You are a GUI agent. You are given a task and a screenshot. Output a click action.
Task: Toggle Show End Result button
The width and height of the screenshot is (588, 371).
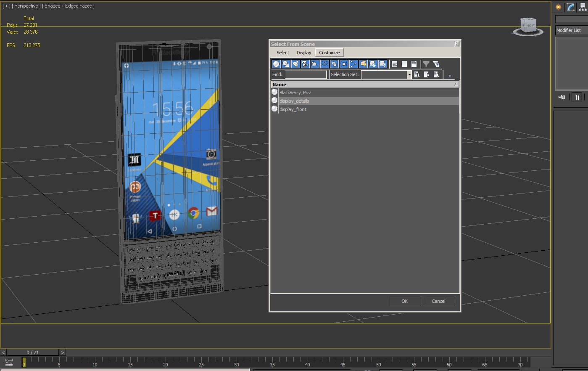click(x=577, y=97)
